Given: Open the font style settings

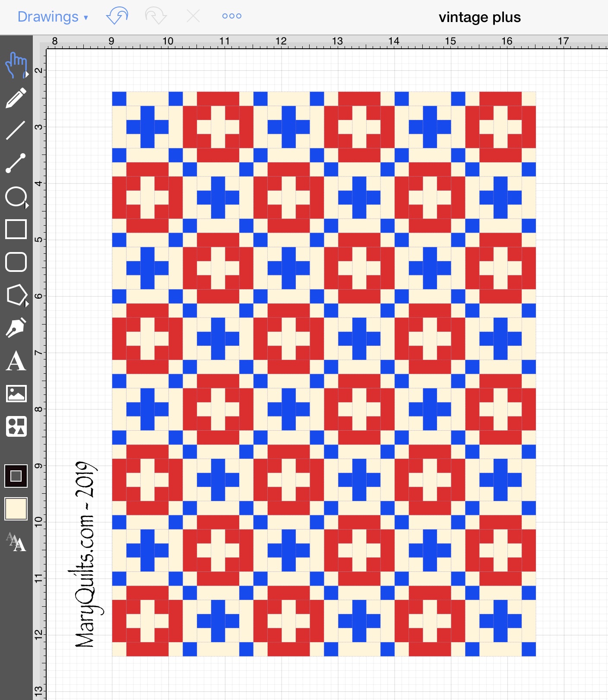Looking at the screenshot, I should coord(16,542).
